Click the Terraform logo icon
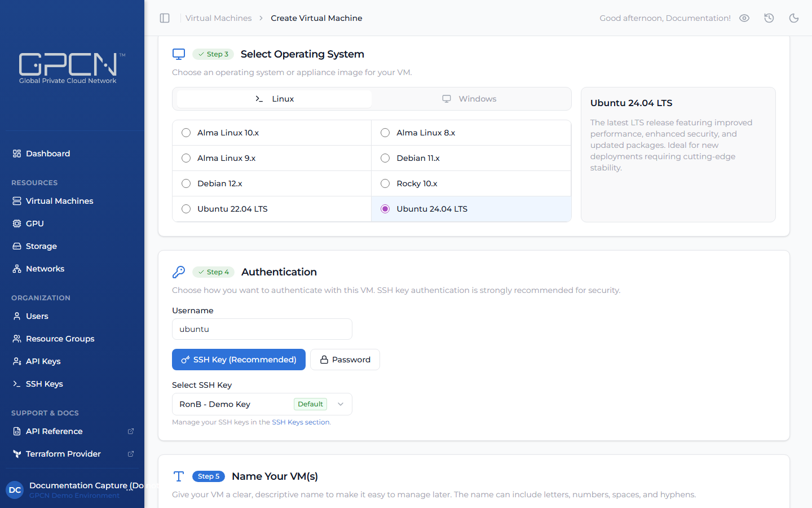 coord(17,454)
